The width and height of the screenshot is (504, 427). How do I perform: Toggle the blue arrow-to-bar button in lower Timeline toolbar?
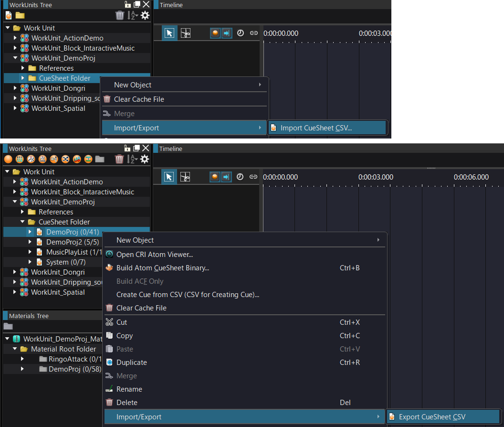coord(226,177)
